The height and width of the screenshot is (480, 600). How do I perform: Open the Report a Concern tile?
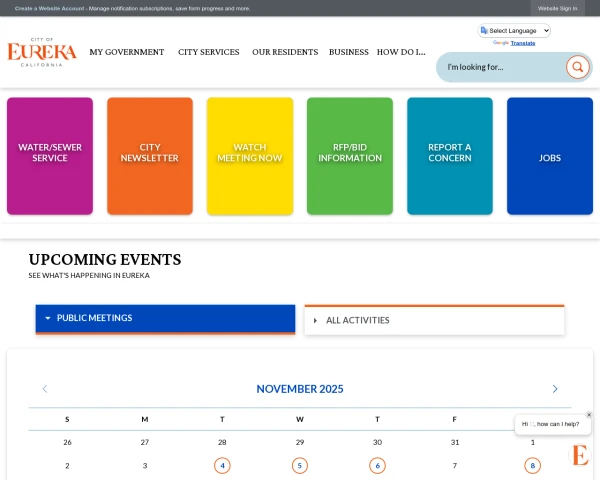[x=450, y=155]
